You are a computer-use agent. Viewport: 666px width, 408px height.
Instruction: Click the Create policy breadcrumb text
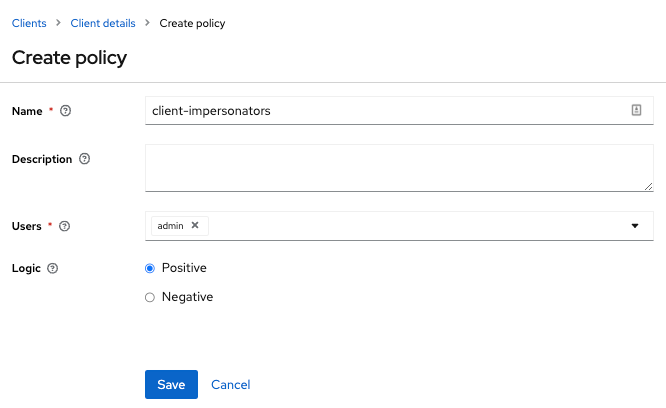[x=192, y=23]
